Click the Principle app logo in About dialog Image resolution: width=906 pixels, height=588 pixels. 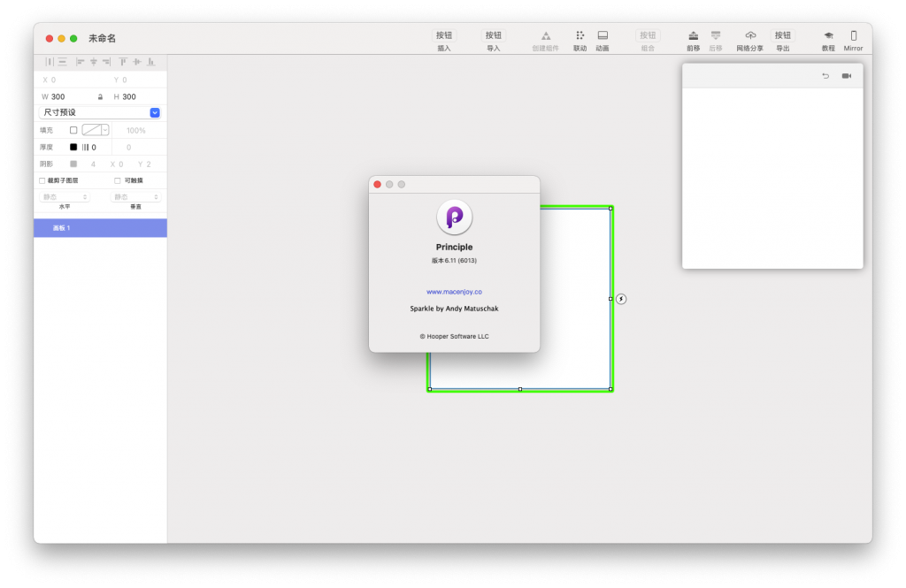point(454,217)
